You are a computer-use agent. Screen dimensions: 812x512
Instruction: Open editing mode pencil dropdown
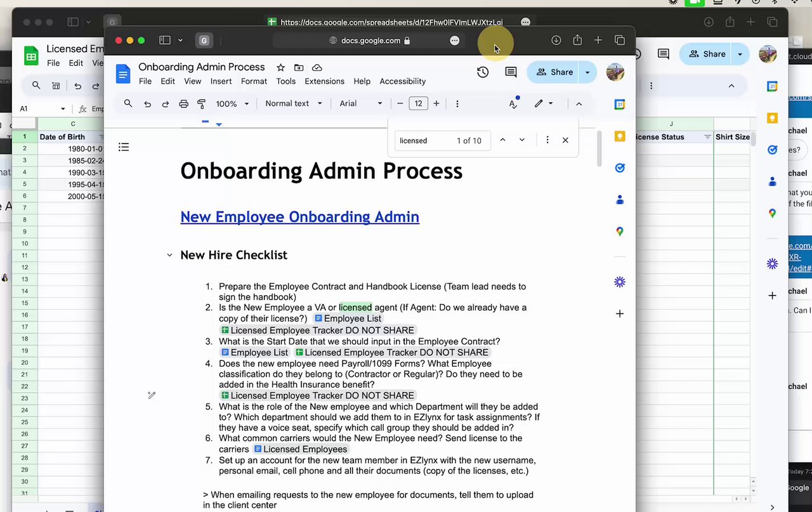pyautogui.click(x=544, y=103)
